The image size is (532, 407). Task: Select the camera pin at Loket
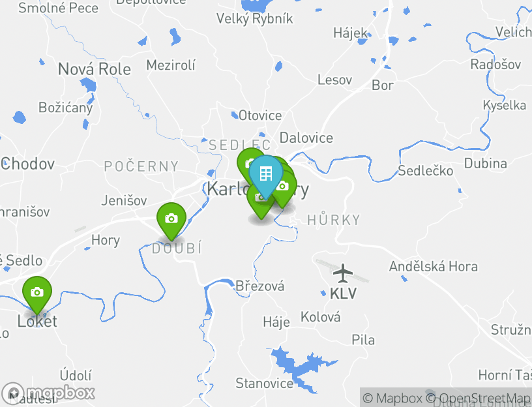coord(37,293)
